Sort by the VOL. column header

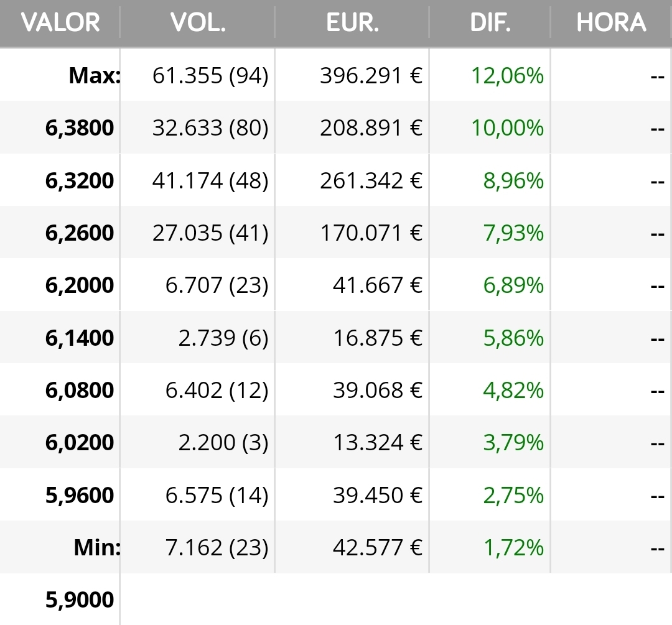point(198,23)
